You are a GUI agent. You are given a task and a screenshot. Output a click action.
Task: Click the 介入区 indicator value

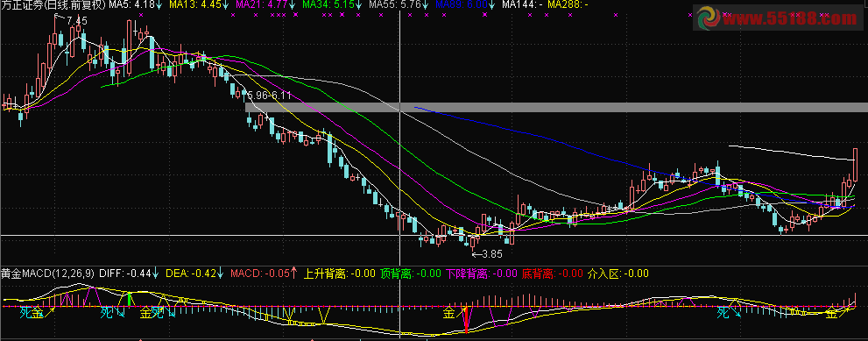[617, 273]
